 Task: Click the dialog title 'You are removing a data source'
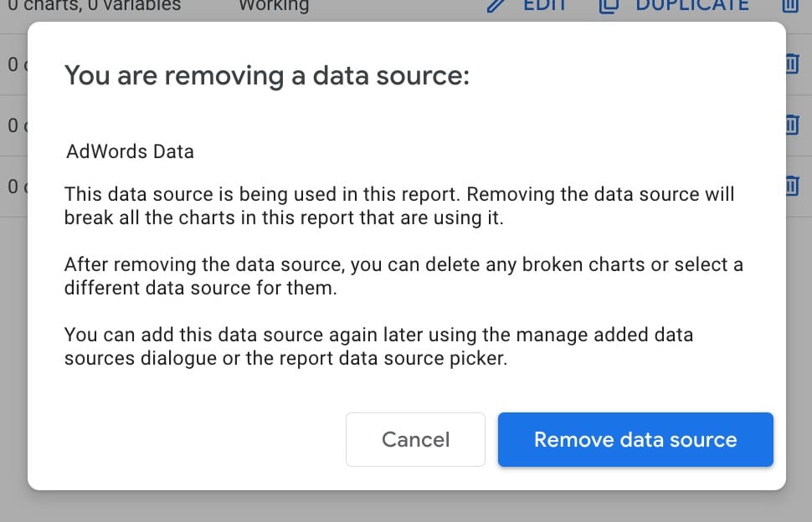[x=267, y=75]
